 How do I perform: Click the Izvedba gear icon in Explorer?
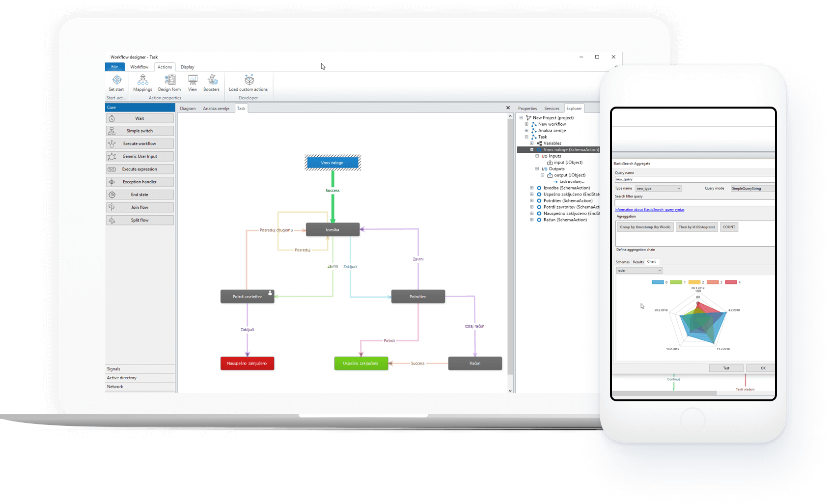point(539,188)
